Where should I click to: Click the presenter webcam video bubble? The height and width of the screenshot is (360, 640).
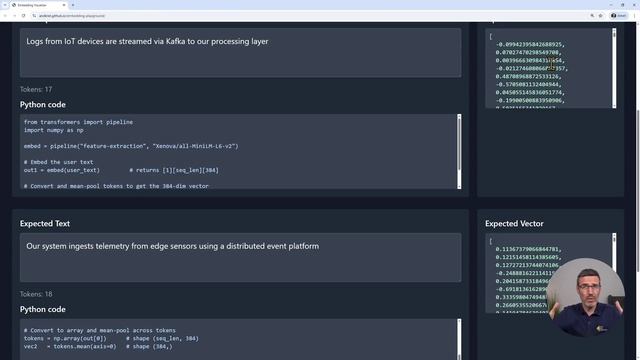[586, 298]
